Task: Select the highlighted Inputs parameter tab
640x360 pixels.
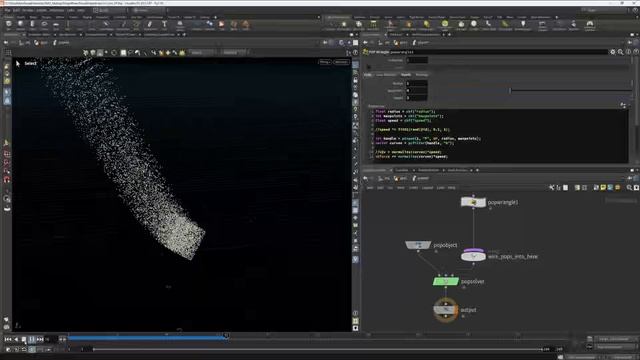Action: [x=406, y=75]
